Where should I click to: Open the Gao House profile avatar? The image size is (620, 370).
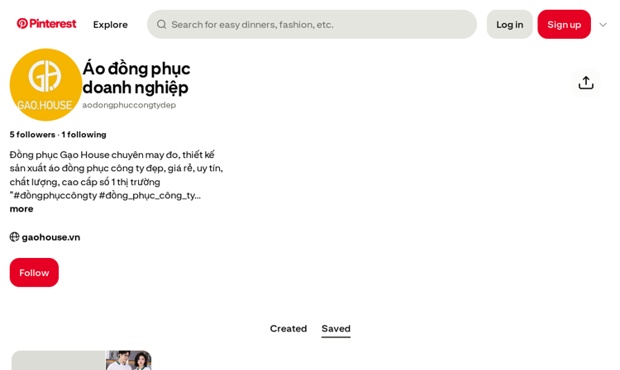(x=46, y=85)
